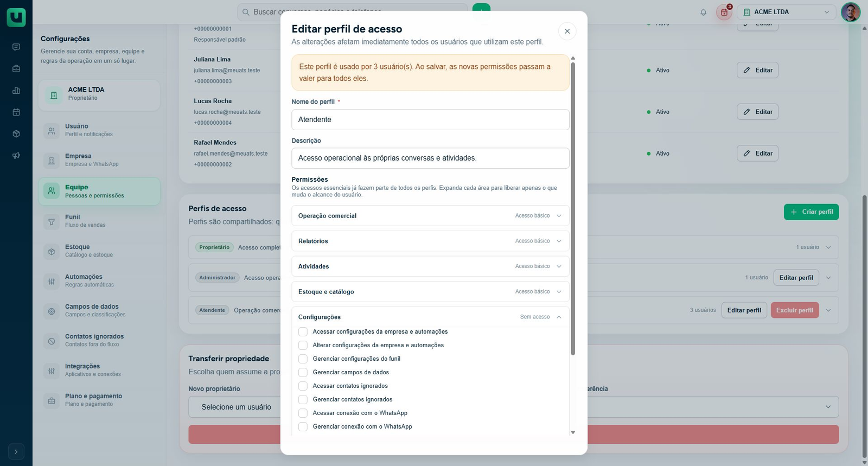Image resolution: width=868 pixels, height=466 pixels.
Task: Expand the Atividades permissions section
Action: [x=430, y=266]
